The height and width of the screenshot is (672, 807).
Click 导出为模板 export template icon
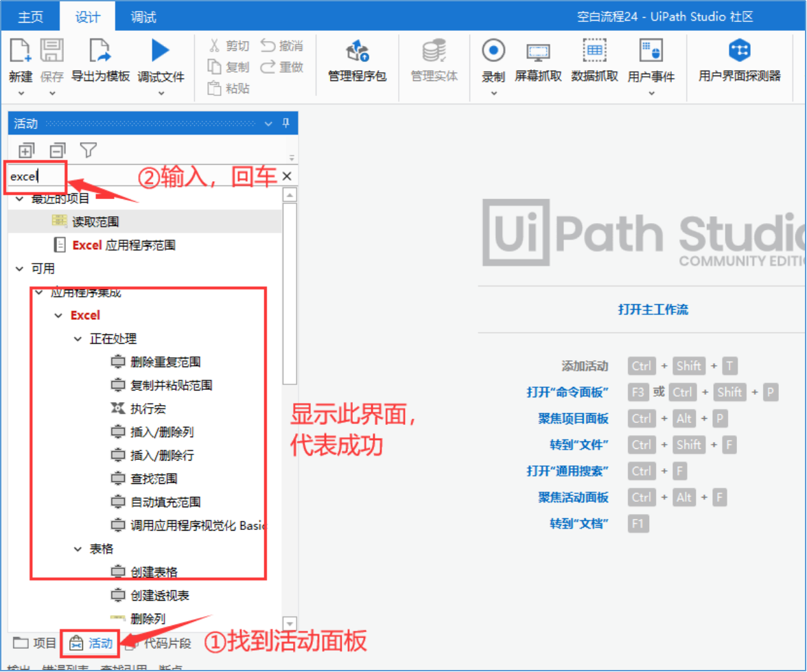pyautogui.click(x=100, y=51)
